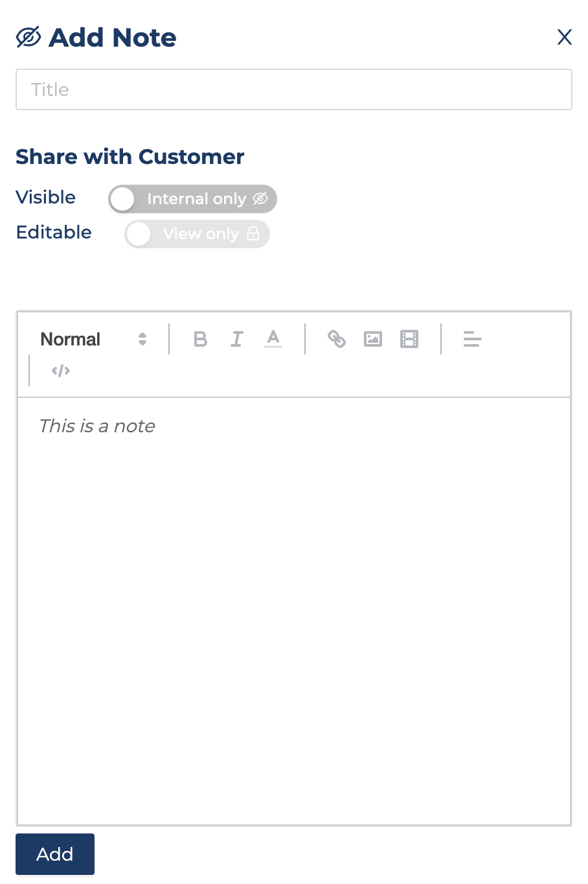588x884 pixels.
Task: Click the lock icon on View only switch
Action: 253,234
